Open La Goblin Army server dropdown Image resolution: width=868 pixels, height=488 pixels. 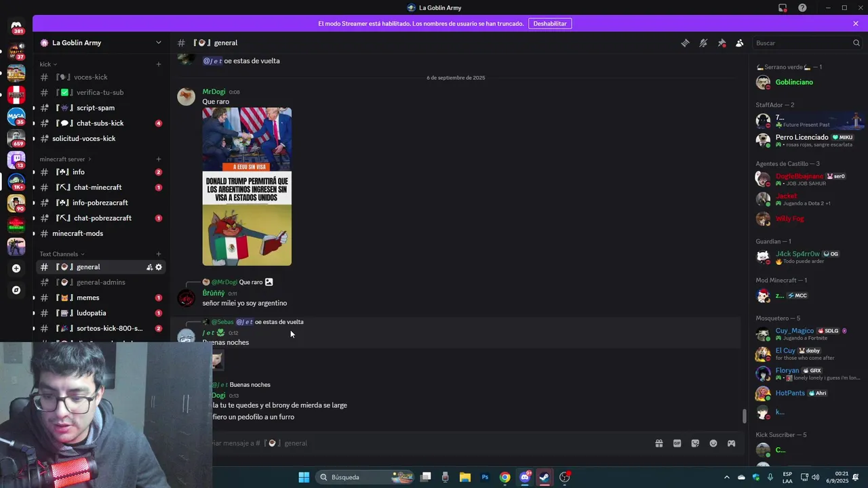coord(159,43)
